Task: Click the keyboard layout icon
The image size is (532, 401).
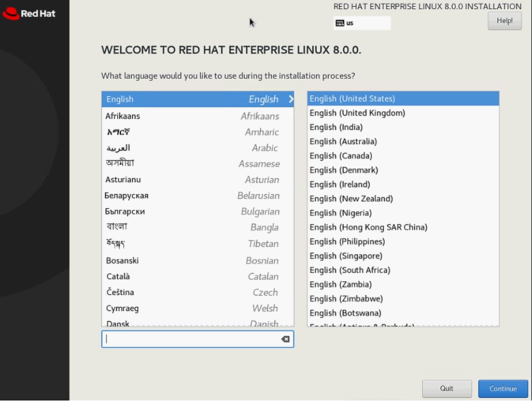Action: coord(340,23)
